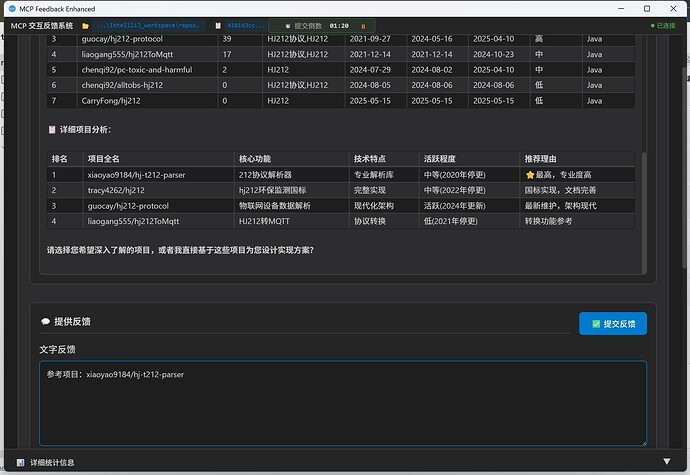This screenshot has width=690, height=475.
Task: Click chenqi92/alltobs-hj212 row
Action: tap(341, 85)
